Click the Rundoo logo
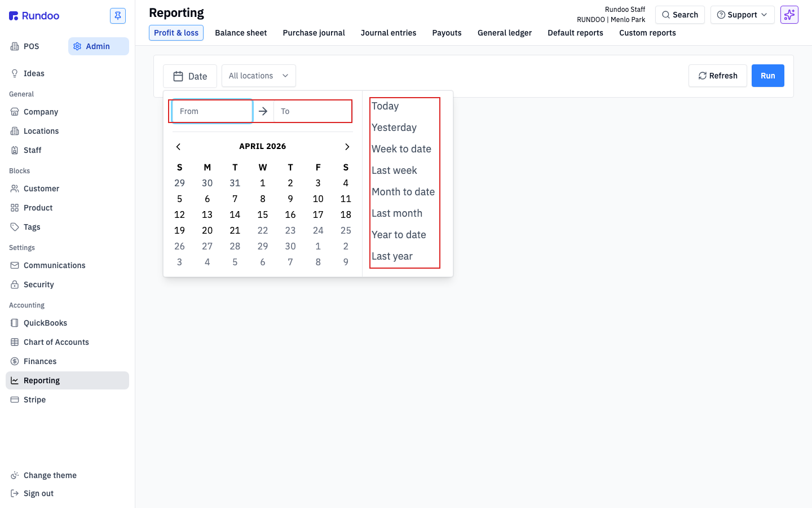 tap(34, 16)
